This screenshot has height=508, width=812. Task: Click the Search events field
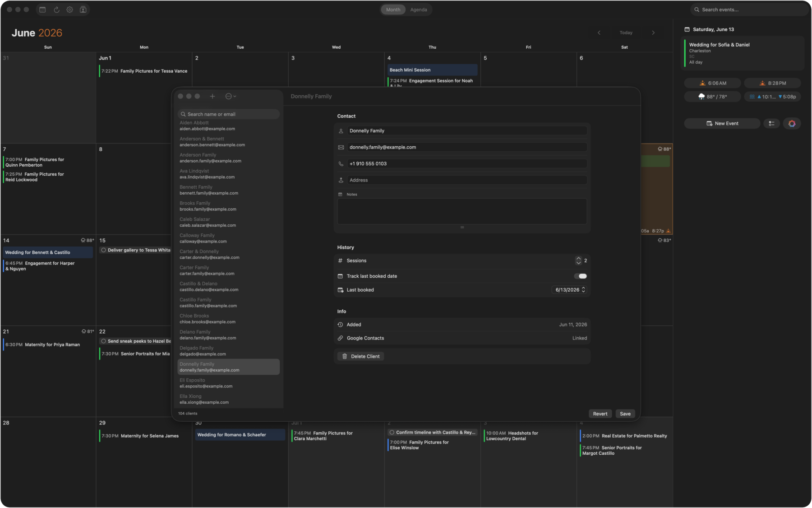coord(749,9)
